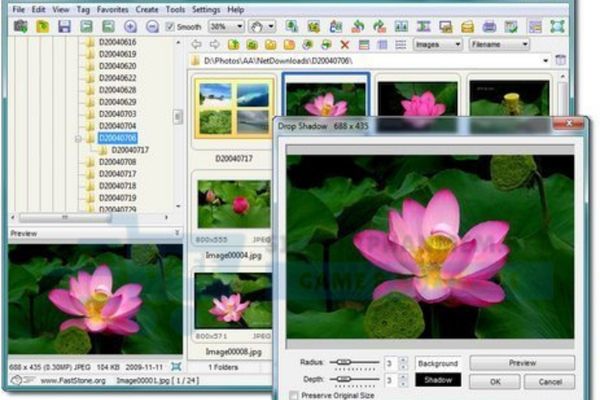Click the Radius slider handle
600x400 pixels.
tap(344, 362)
